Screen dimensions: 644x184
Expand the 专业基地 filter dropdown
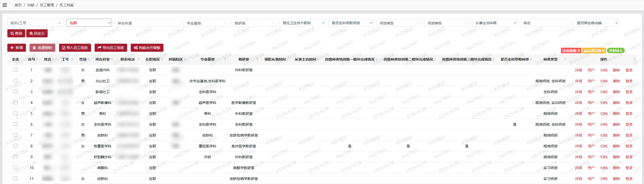click(206, 23)
